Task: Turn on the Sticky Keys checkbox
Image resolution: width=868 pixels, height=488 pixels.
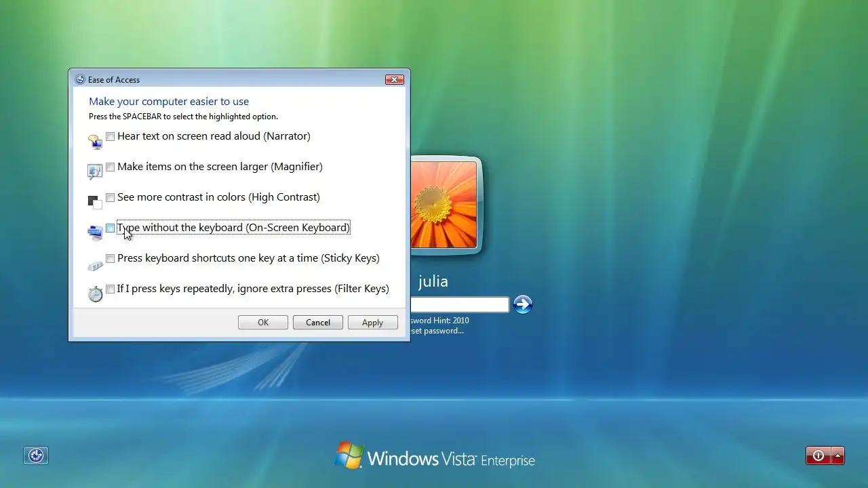Action: [x=110, y=259]
